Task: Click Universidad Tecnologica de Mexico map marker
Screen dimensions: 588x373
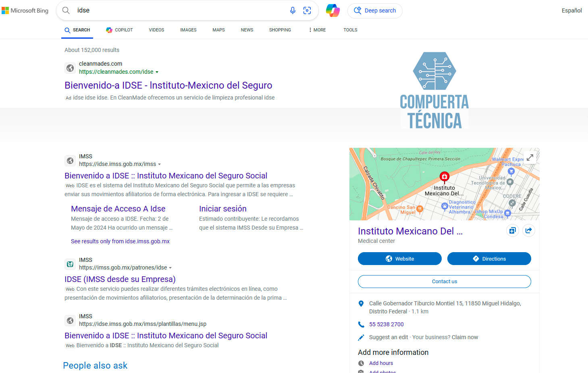Action: tap(510, 182)
